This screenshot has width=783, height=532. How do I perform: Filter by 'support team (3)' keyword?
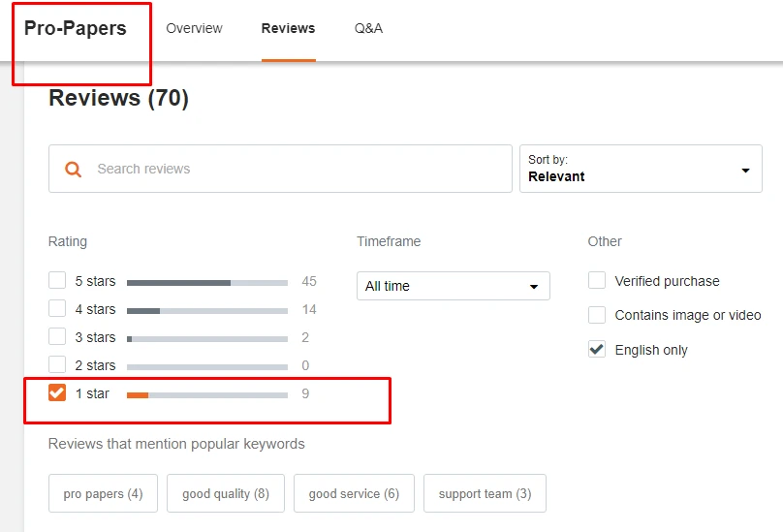tap(485, 493)
